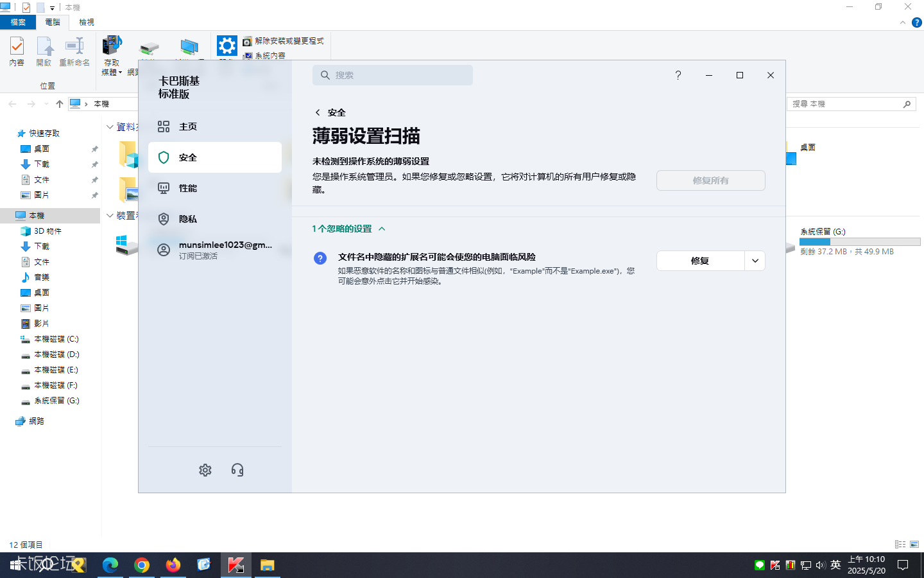Collapse the 裝置 group chevron

pyautogui.click(x=110, y=216)
